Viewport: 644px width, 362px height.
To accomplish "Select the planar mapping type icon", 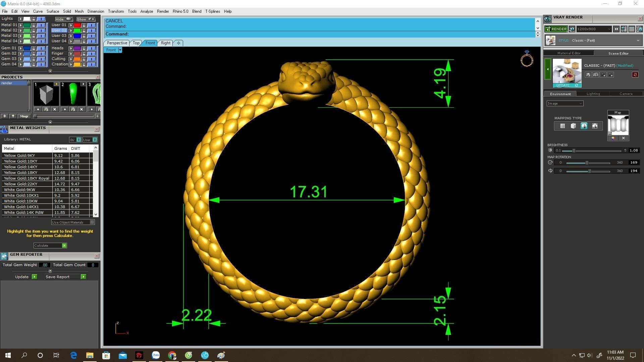I will [562, 126].
